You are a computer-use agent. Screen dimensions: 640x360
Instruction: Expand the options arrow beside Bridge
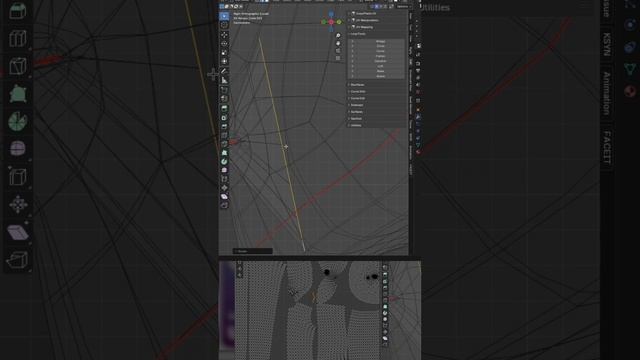click(x=352, y=41)
